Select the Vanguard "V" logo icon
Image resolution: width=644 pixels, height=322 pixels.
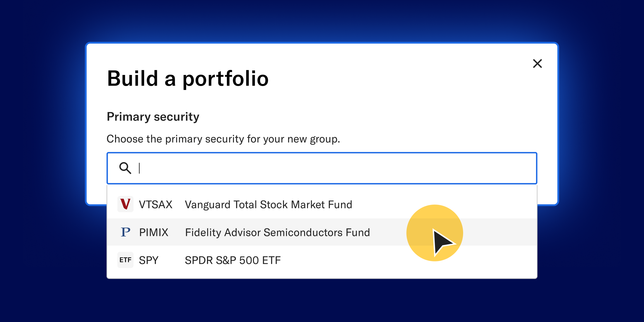pyautogui.click(x=125, y=204)
